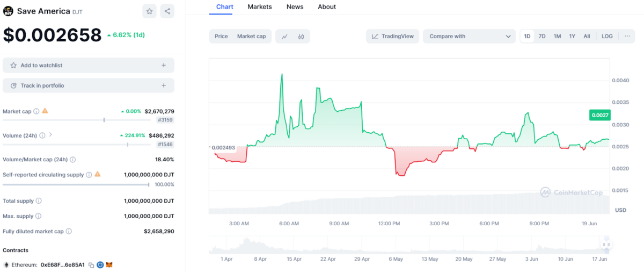Click the Save America coin title
The image size is (644, 272).
click(43, 11)
